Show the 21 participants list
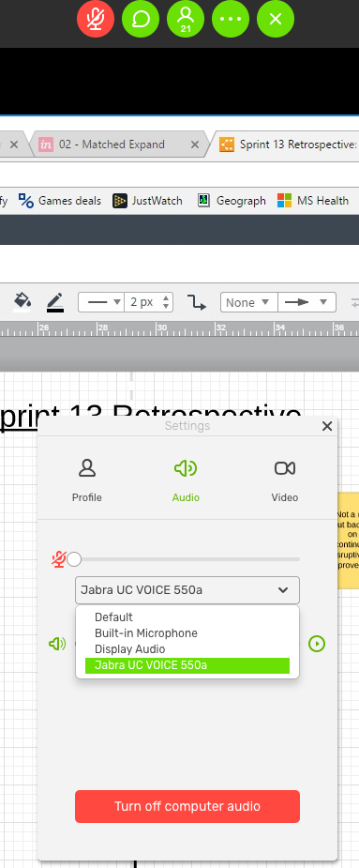359x868 pixels. coord(186,19)
